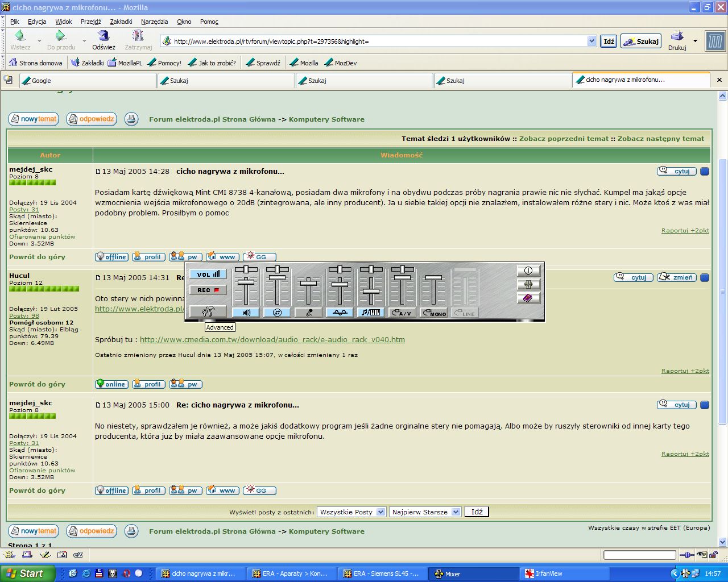The height and width of the screenshot is (582, 728).
Task: Click the mixer layout switch icon
Action: coord(528,285)
